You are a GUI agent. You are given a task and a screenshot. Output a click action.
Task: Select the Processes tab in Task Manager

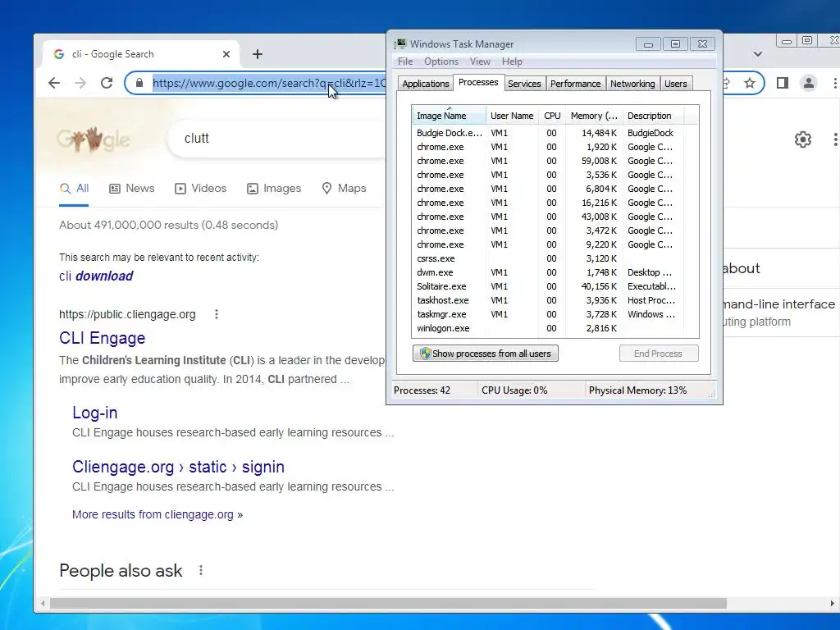(478, 83)
